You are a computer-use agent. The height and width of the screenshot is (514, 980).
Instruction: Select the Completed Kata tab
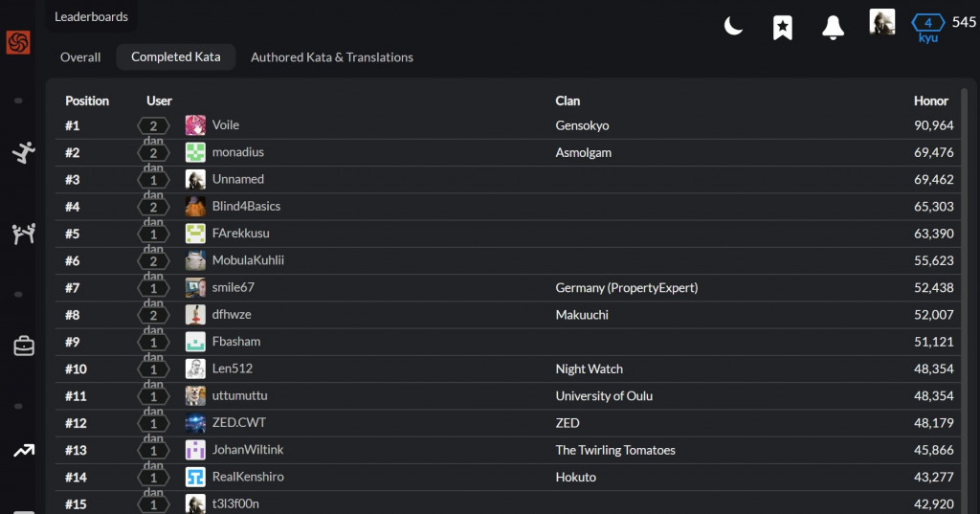[176, 57]
